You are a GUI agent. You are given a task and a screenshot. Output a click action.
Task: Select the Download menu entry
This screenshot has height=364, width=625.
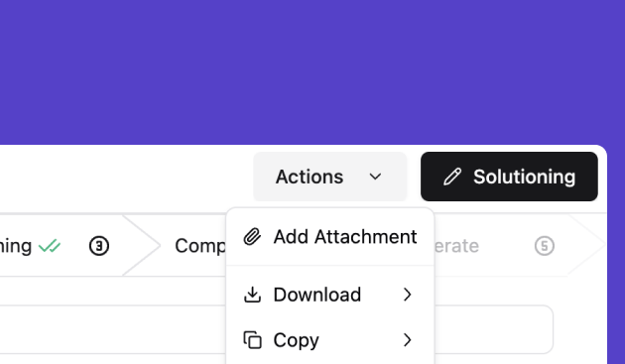[x=330, y=295]
